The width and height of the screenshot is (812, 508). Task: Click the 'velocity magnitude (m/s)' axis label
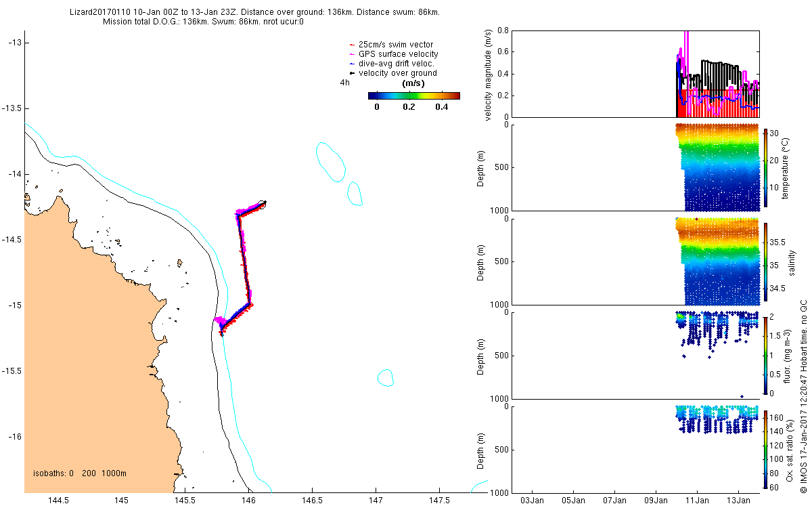[489, 75]
